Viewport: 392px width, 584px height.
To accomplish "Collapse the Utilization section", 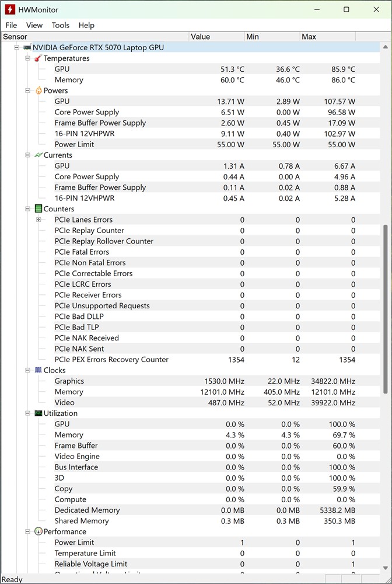I will pos(27,413).
